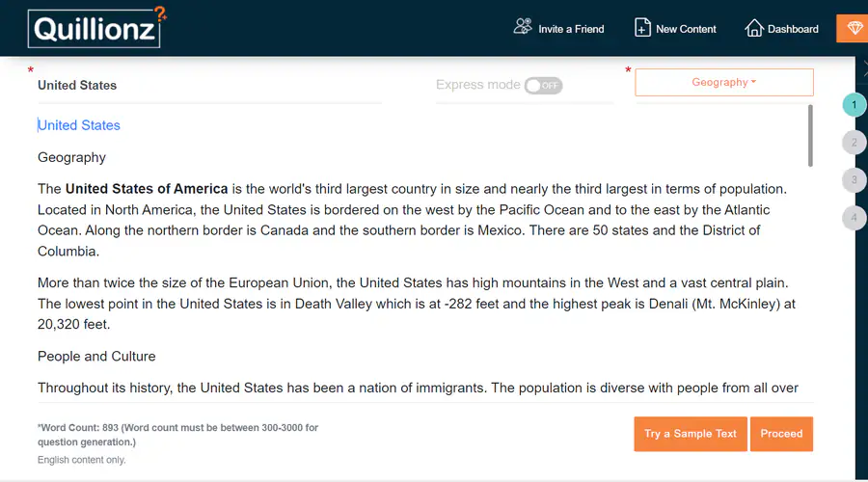Click the blue United States heading in content
The height and width of the screenshot is (482, 868).
(x=79, y=125)
